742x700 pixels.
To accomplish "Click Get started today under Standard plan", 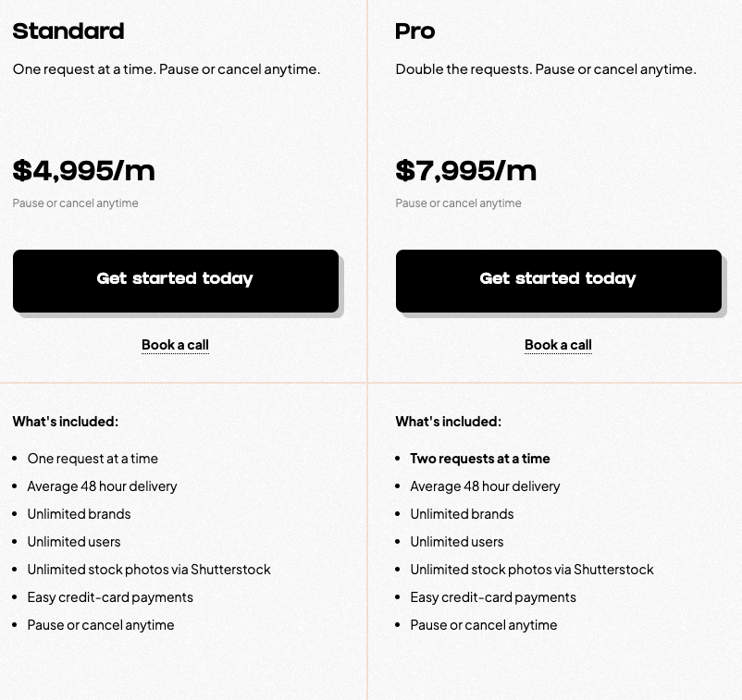I will pos(175,279).
